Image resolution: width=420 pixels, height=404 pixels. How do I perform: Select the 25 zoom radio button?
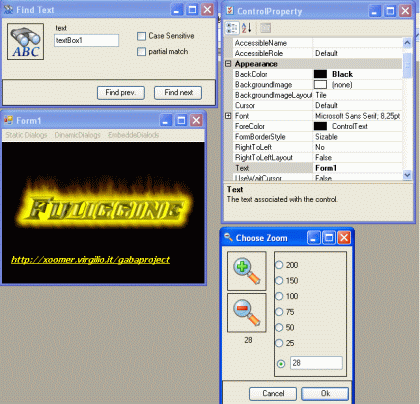(x=279, y=343)
